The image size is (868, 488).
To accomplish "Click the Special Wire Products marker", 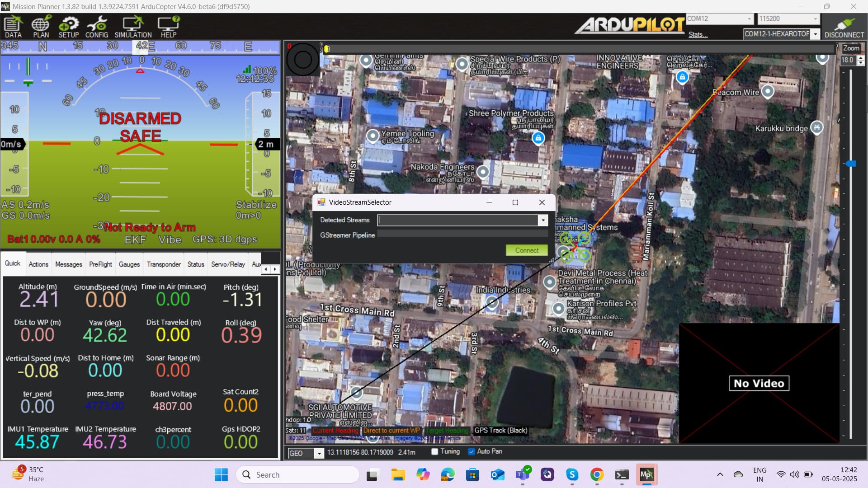I will pos(462,64).
